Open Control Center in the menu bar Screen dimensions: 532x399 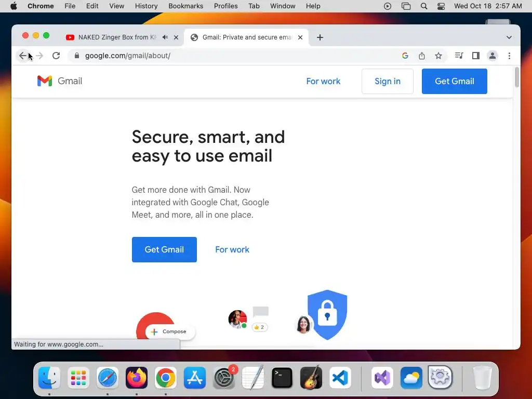click(x=441, y=6)
